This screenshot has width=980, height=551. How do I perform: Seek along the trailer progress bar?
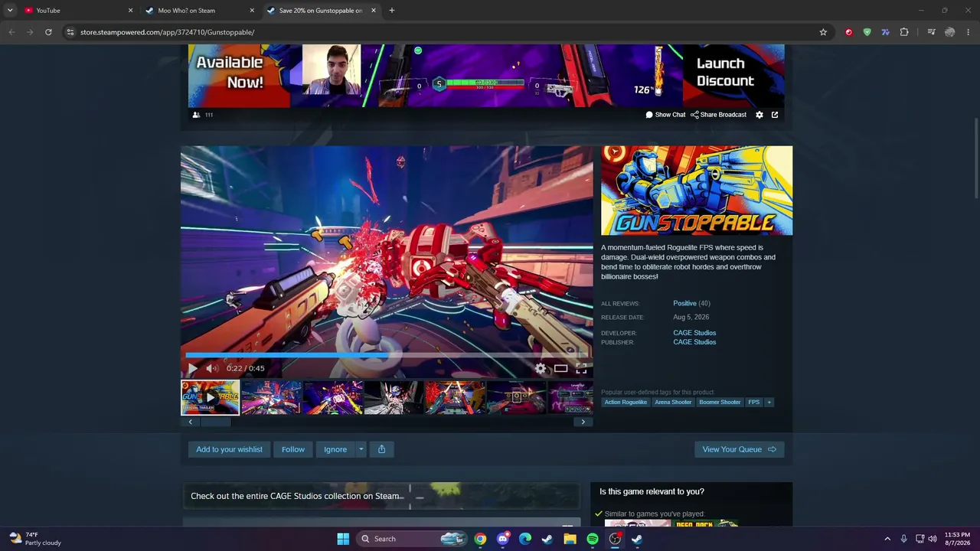pyautogui.click(x=387, y=355)
